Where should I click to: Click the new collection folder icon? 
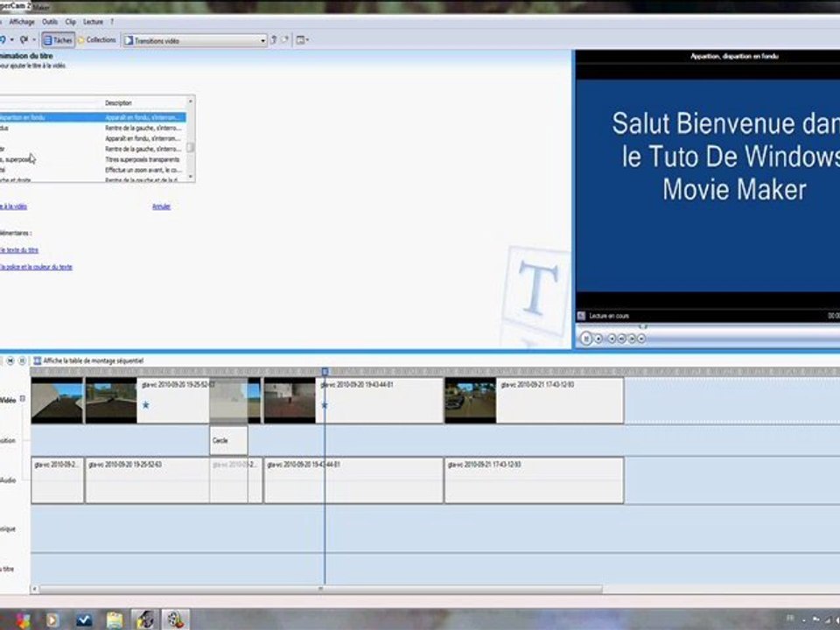(285, 40)
